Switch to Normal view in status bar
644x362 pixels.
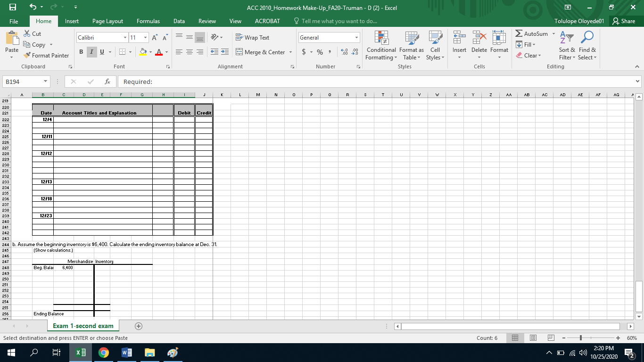515,338
